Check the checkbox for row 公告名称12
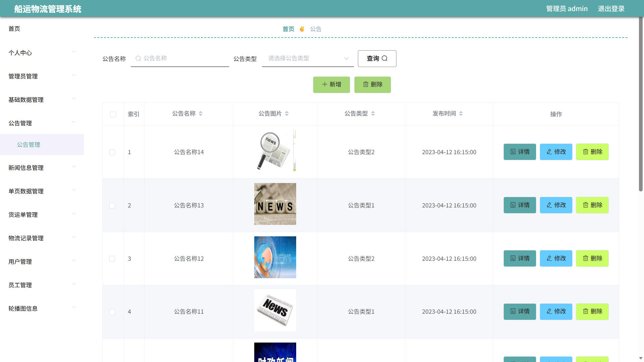This screenshot has width=644, height=362. pyautogui.click(x=112, y=259)
